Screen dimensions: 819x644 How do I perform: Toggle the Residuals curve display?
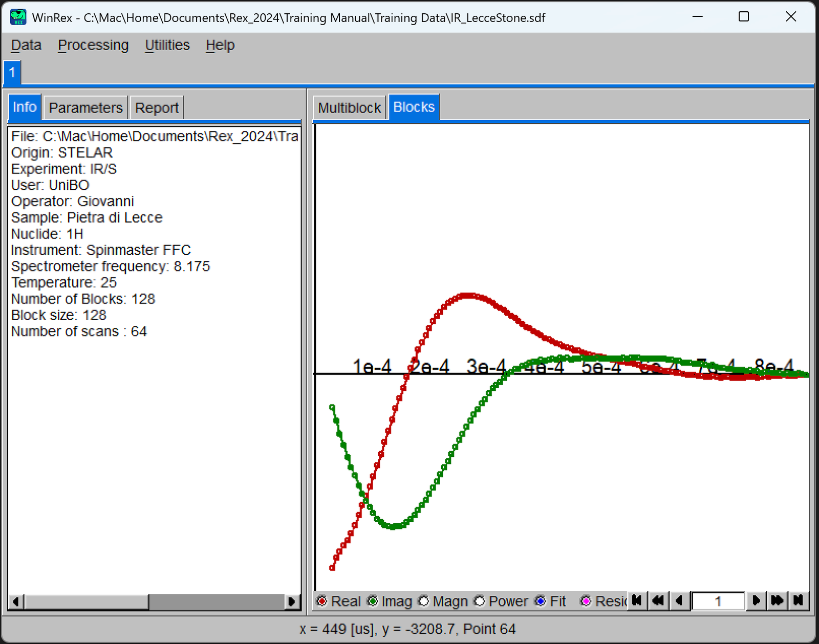coord(586,602)
